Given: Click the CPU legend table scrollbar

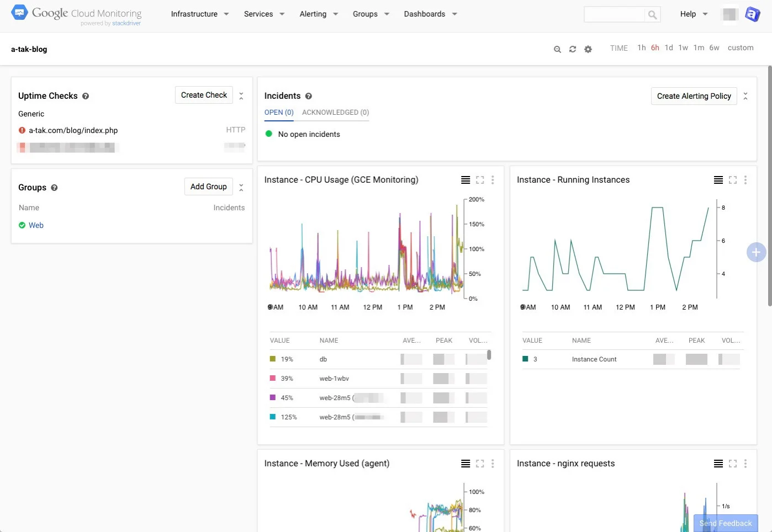Looking at the screenshot, I should [x=489, y=355].
